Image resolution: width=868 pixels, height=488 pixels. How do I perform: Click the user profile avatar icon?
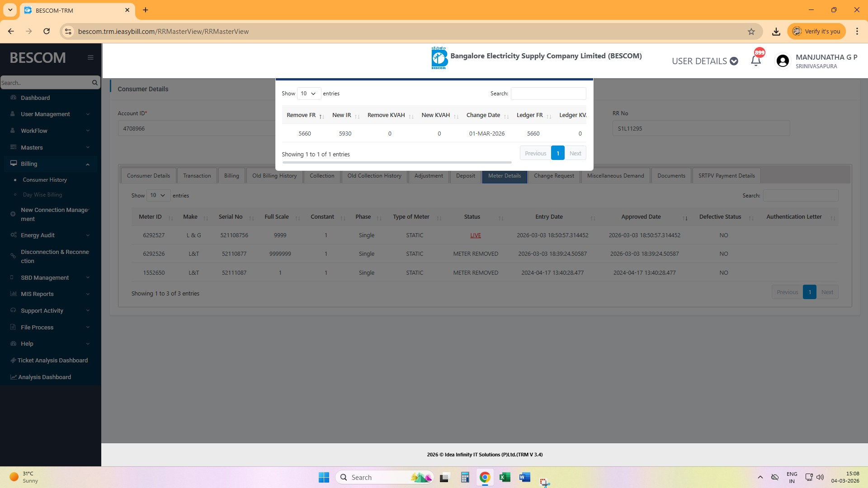point(783,61)
